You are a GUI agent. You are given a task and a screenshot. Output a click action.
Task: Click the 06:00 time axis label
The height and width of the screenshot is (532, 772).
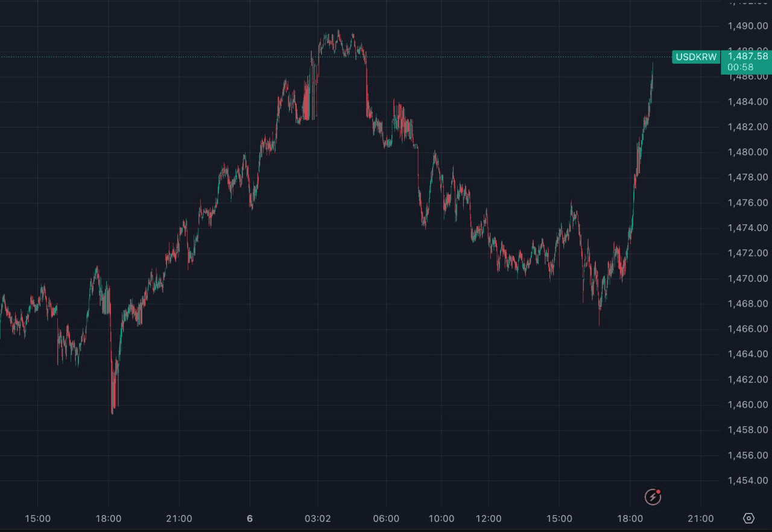point(386,519)
